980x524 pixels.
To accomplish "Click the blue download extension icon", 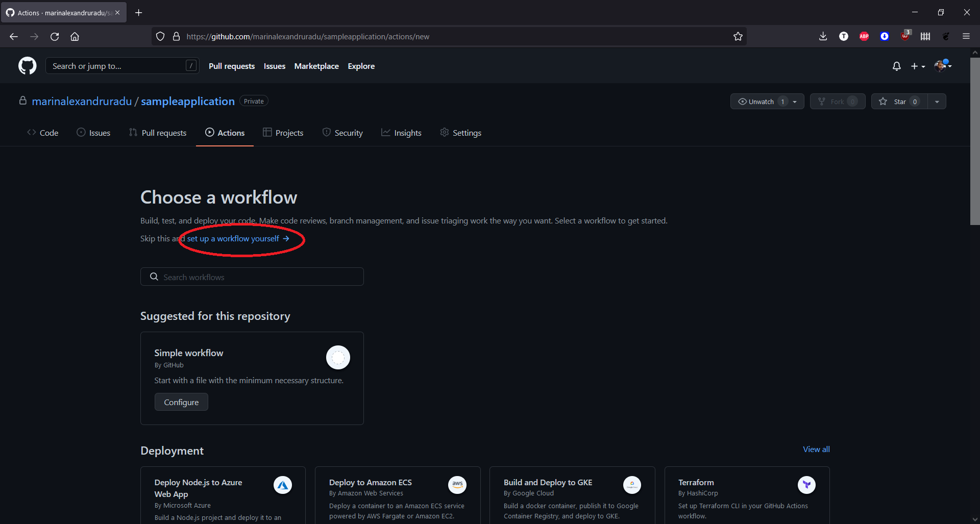I will 884,36.
